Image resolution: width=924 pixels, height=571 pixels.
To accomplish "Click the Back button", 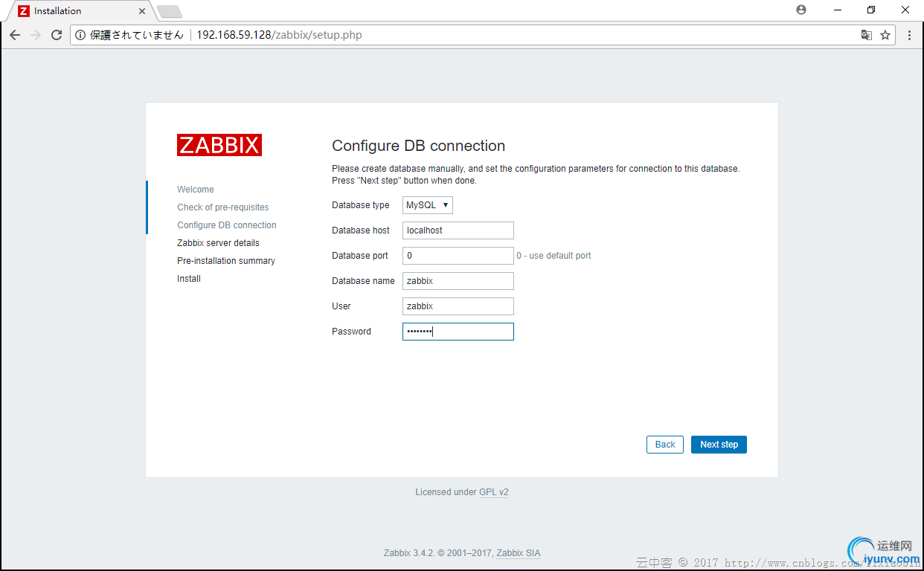I will [x=665, y=445].
